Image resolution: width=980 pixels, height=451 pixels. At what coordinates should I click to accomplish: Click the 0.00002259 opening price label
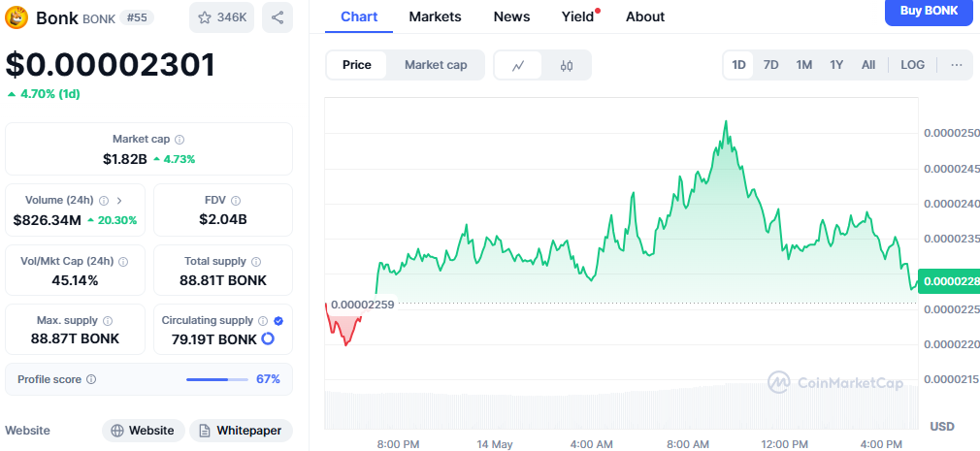click(x=362, y=305)
